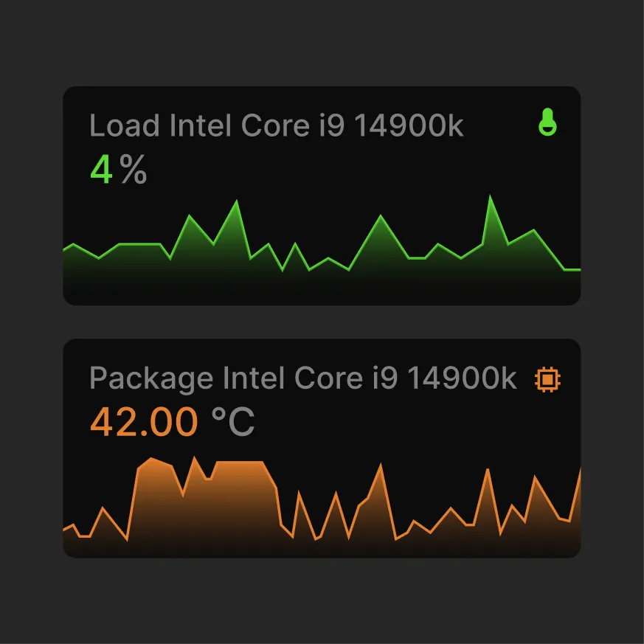Click the left starting point of the orange graph
The height and width of the screenshot is (644, 644).
tap(65, 530)
